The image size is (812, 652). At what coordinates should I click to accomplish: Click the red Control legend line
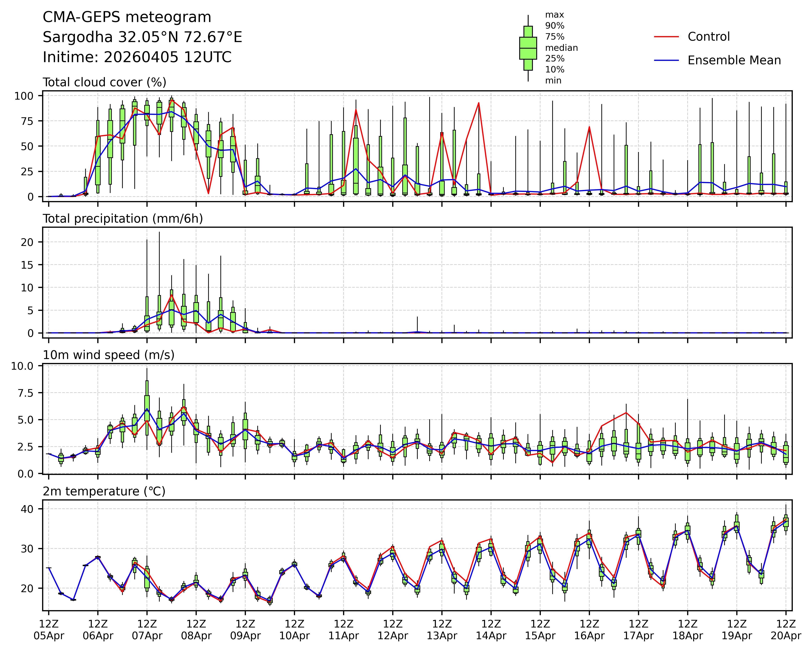666,37
